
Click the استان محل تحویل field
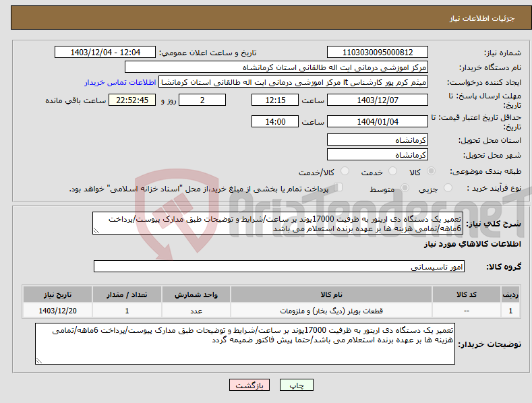[x=378, y=139]
